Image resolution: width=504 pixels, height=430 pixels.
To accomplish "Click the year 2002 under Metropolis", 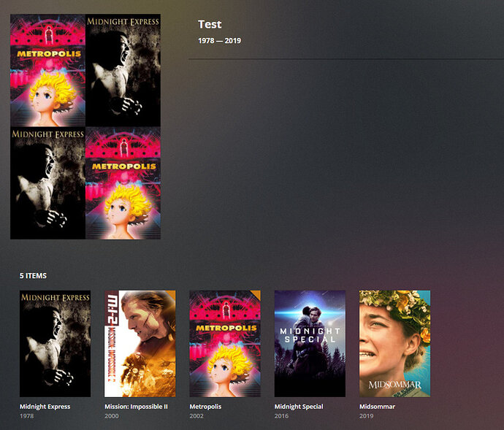I will (196, 416).
